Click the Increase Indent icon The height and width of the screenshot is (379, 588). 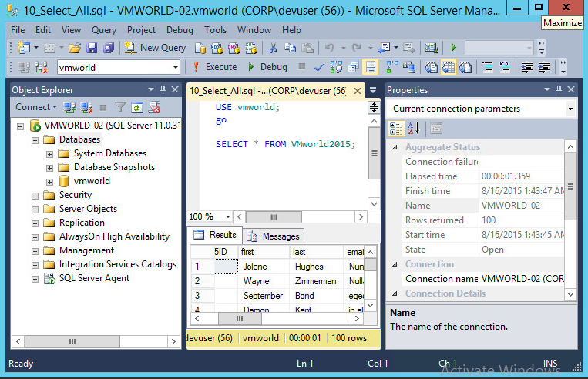click(x=544, y=68)
